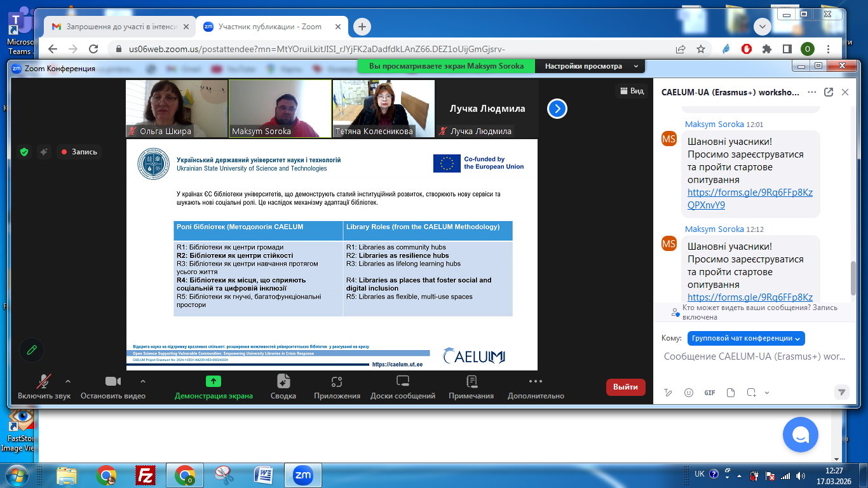
Task: Open the Дополнительно more menu
Action: tap(536, 382)
